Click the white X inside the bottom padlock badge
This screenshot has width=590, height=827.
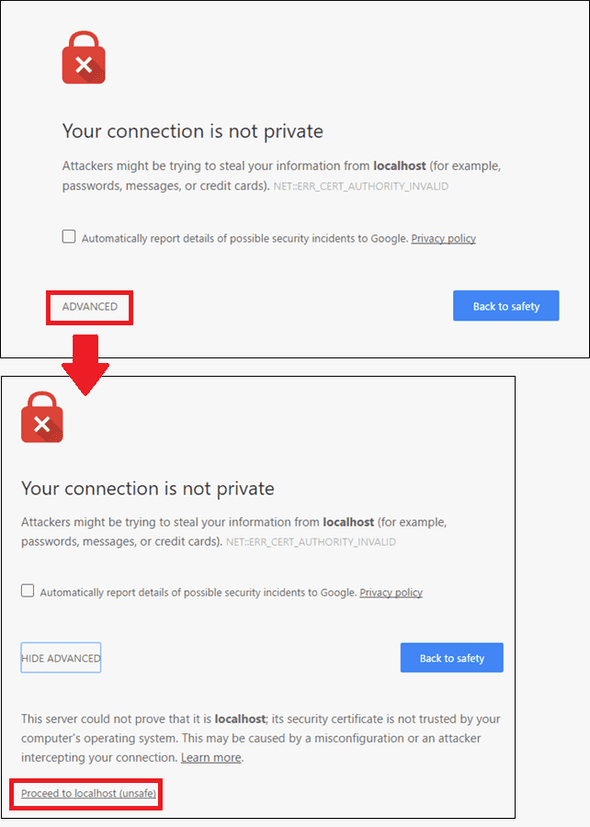pos(41,423)
